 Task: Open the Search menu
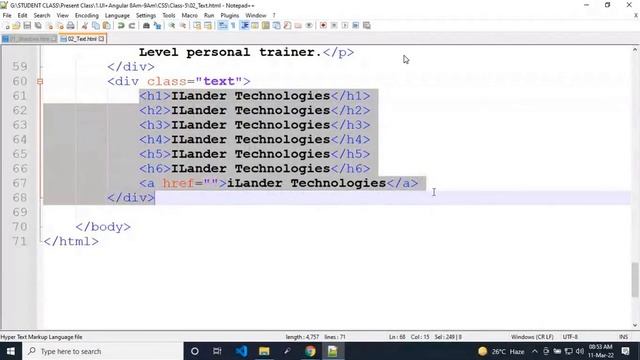pyautogui.click(x=42, y=16)
